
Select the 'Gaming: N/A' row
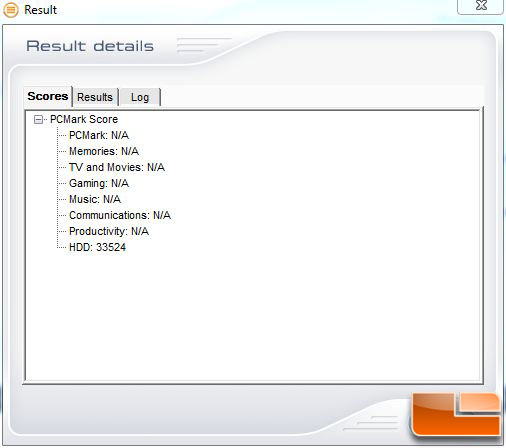pos(99,183)
